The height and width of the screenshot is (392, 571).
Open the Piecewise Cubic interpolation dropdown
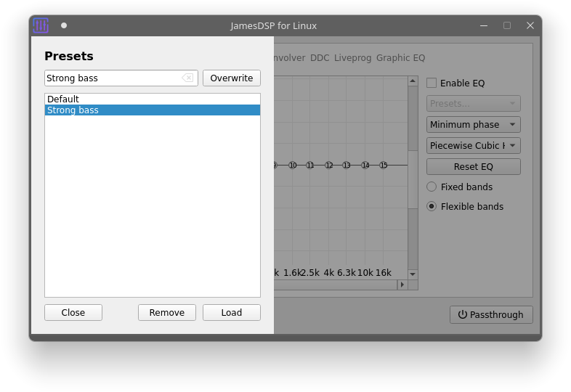(473, 146)
